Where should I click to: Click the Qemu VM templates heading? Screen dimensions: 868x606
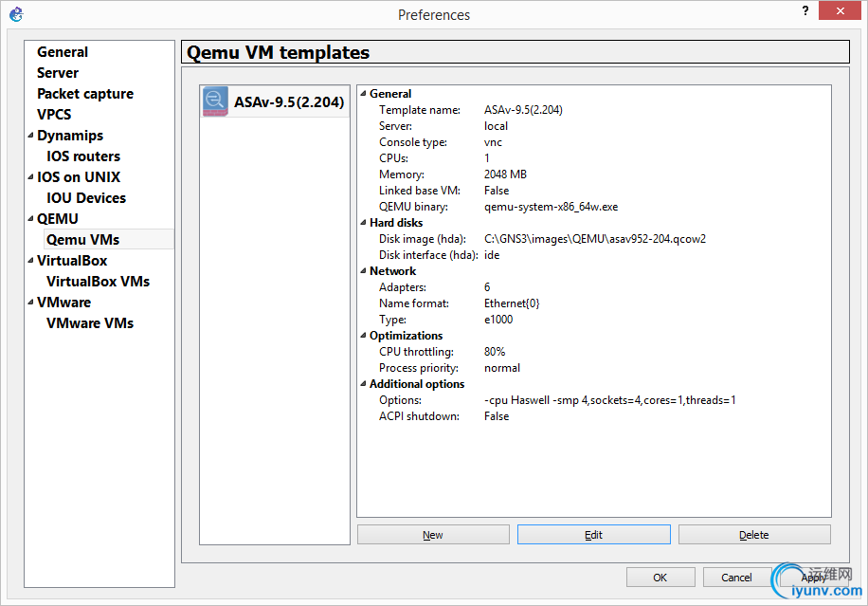[278, 52]
